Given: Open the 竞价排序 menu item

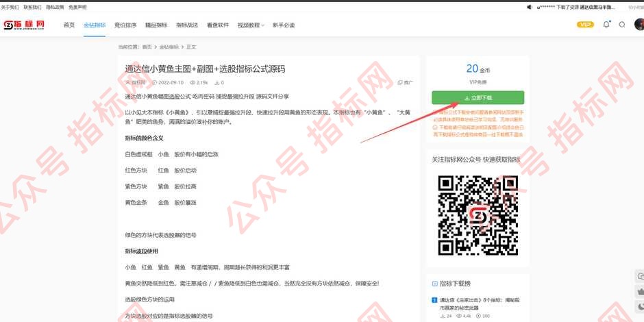Looking at the screenshot, I should [x=125, y=25].
